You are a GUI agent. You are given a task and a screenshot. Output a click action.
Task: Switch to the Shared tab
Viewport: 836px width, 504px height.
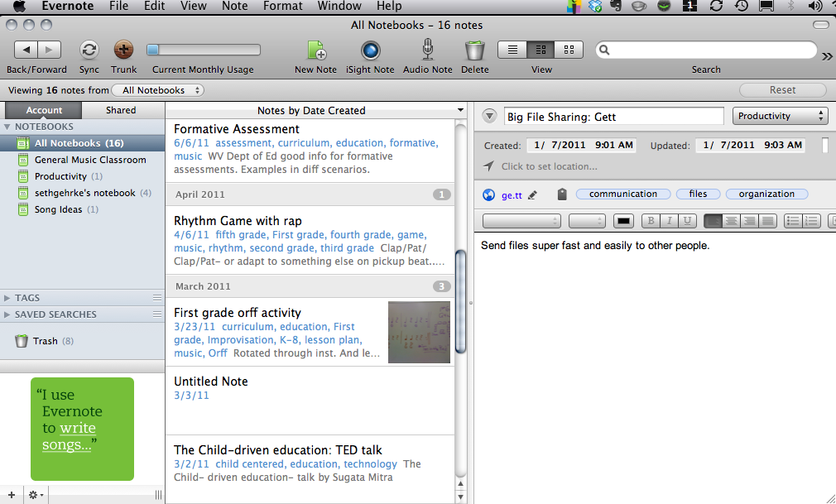(121, 110)
